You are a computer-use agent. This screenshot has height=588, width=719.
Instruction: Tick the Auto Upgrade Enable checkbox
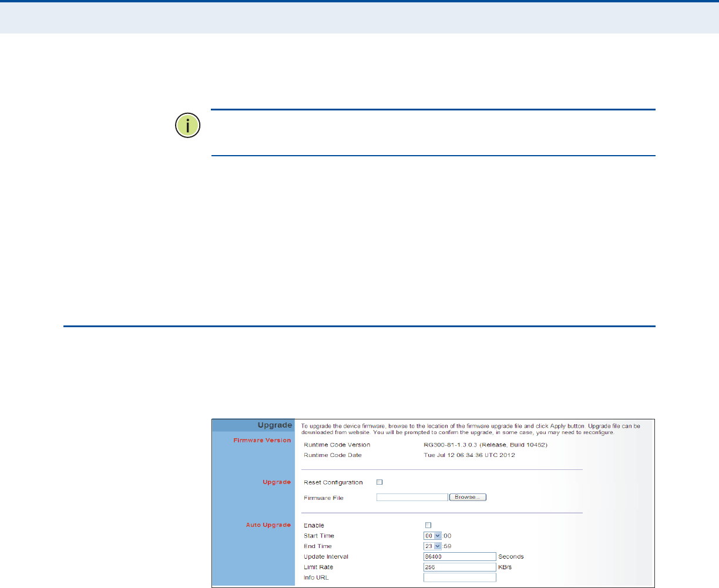[428, 525]
